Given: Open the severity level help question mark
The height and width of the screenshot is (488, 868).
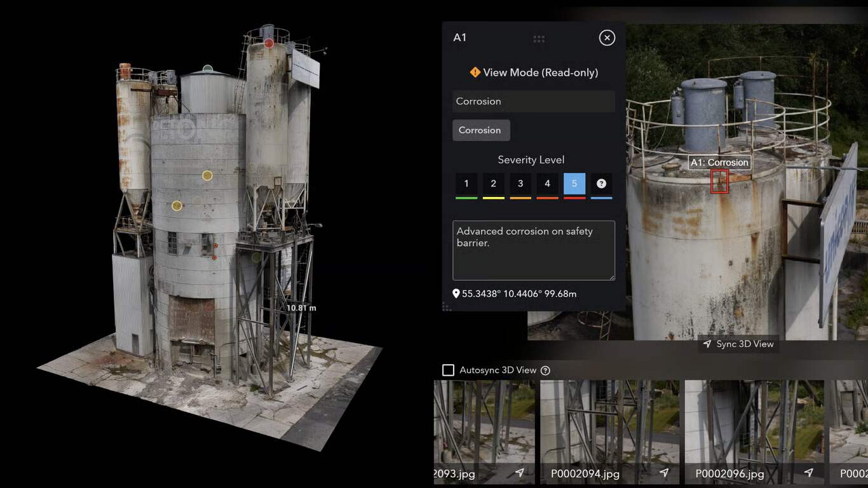Looking at the screenshot, I should pos(600,184).
